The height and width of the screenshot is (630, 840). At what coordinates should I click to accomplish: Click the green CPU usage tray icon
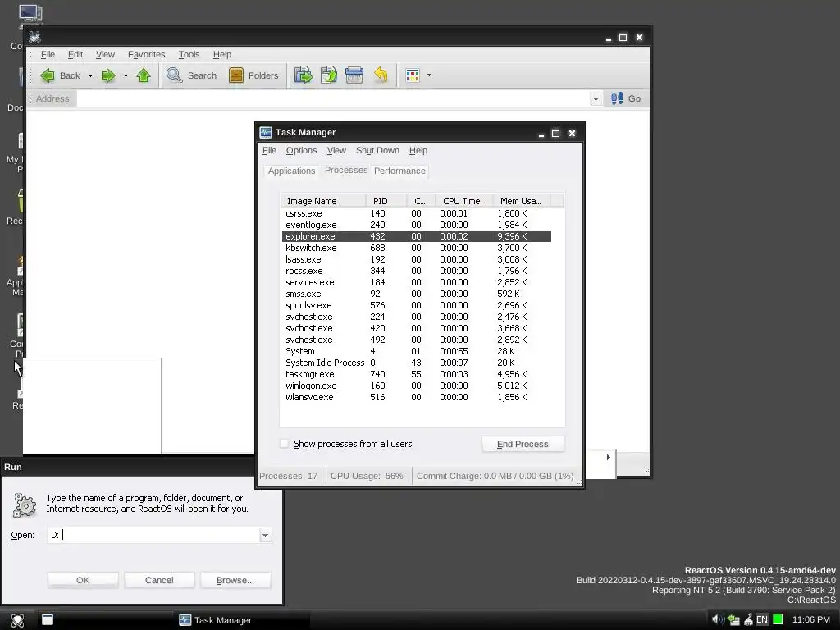pyautogui.click(x=778, y=620)
